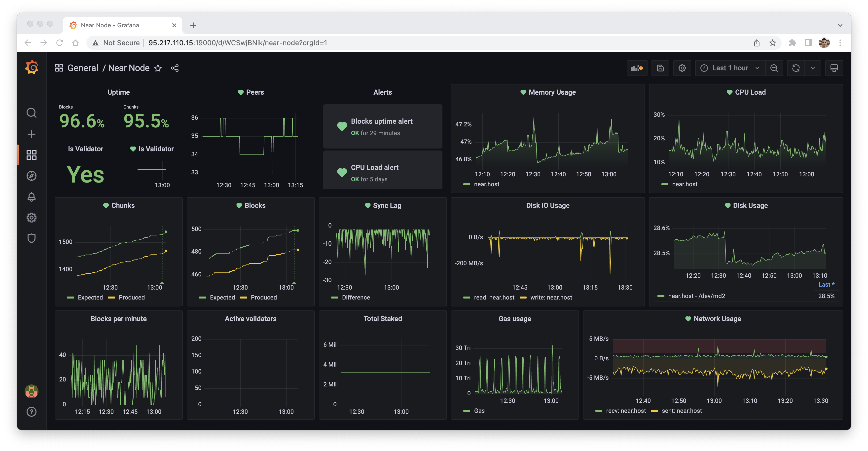Image resolution: width=868 pixels, height=451 pixels.
Task: Zoom out the time range
Action: click(774, 68)
